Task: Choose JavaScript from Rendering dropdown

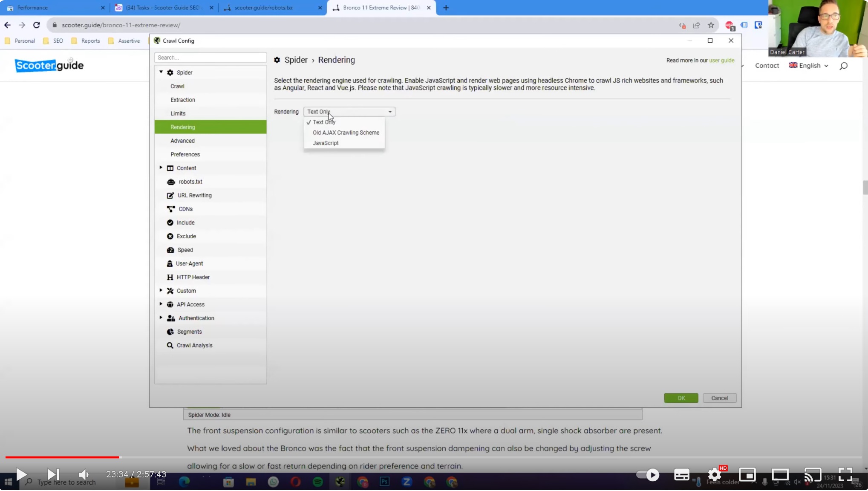Action: click(x=326, y=143)
